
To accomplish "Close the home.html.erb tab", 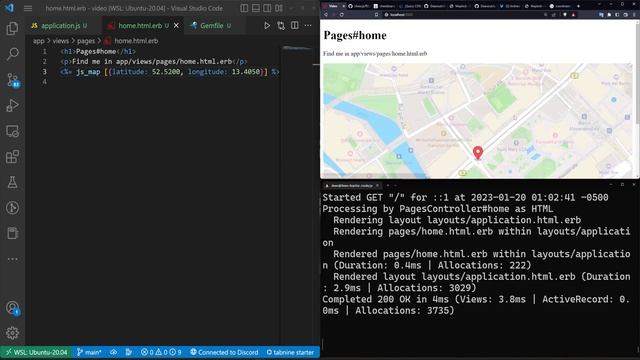I will 176,26.
